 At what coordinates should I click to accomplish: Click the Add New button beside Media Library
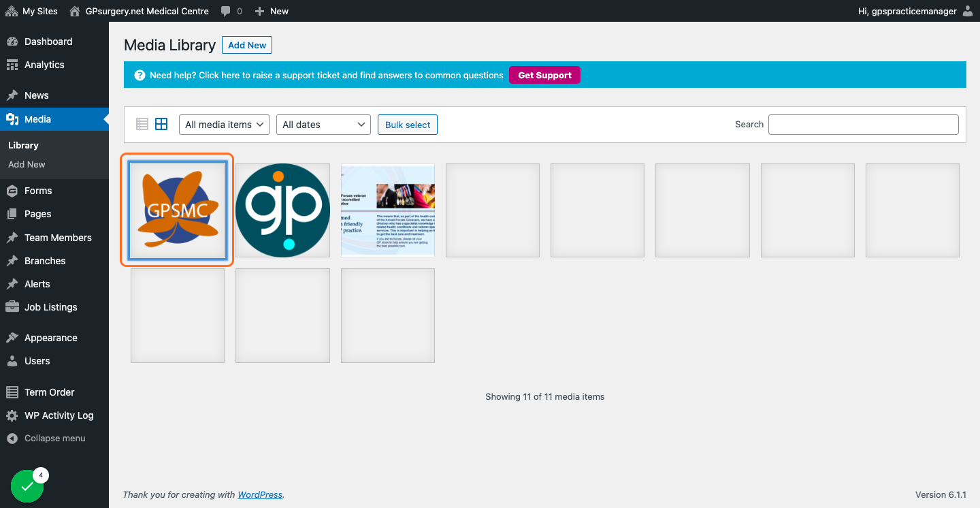point(247,45)
